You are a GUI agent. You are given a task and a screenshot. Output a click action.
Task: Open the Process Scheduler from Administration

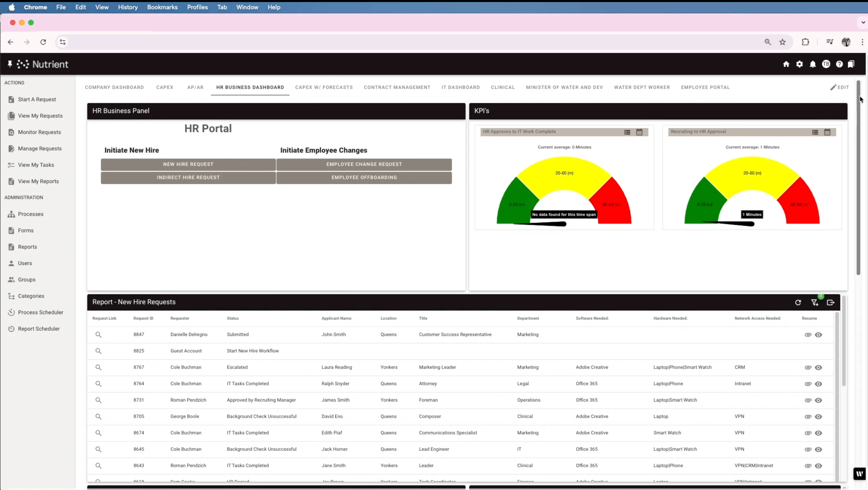tap(41, 312)
